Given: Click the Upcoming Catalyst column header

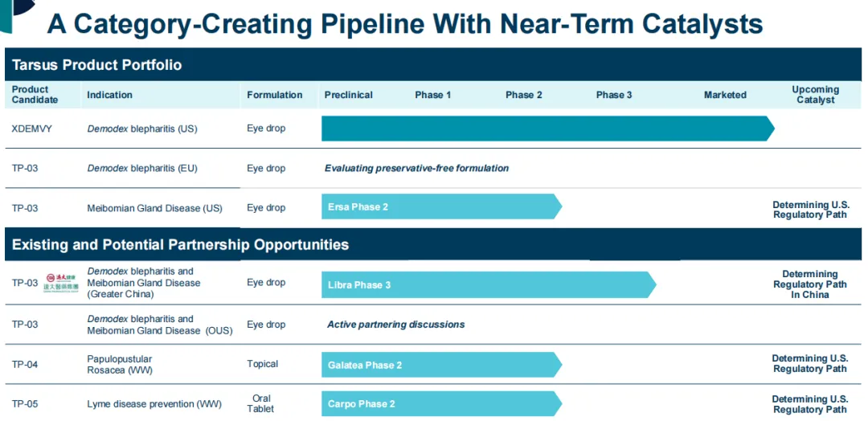Looking at the screenshot, I should [815, 95].
